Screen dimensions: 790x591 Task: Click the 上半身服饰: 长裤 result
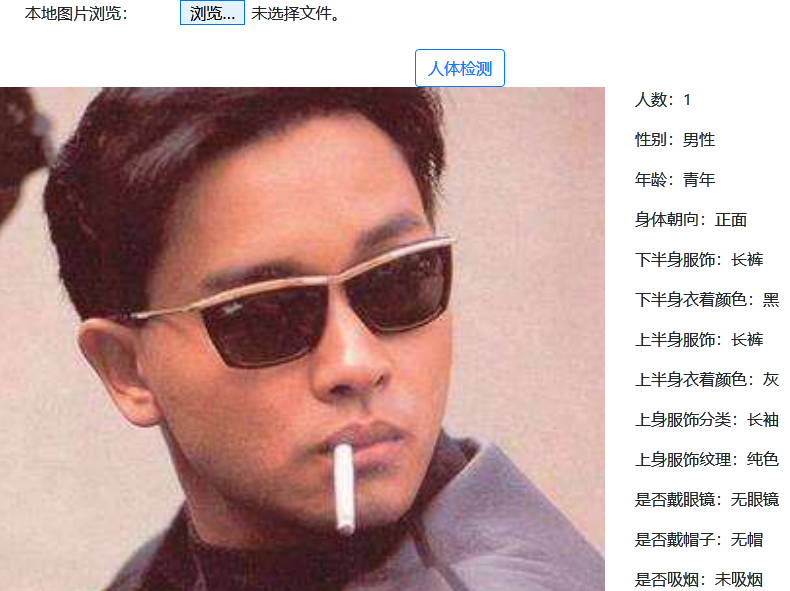click(699, 340)
